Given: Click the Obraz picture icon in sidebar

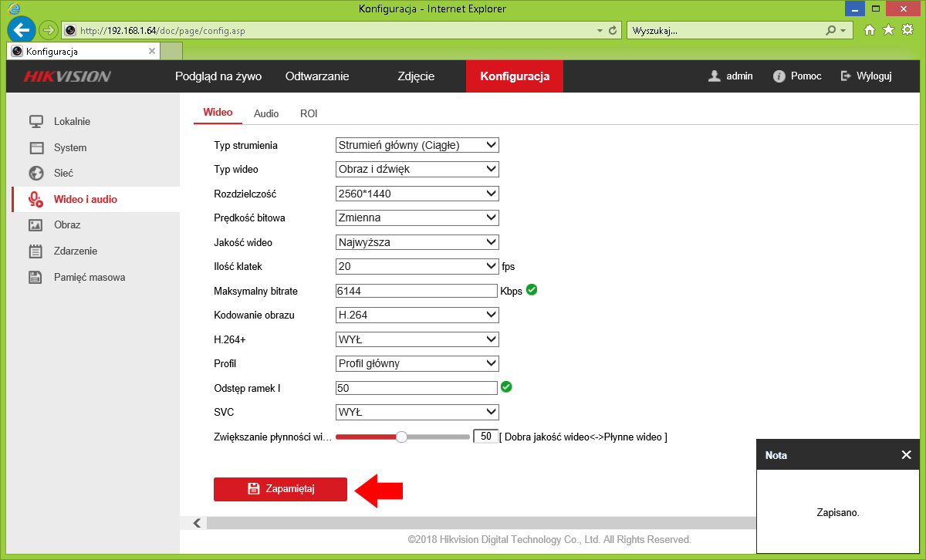Looking at the screenshot, I should pyautogui.click(x=35, y=225).
